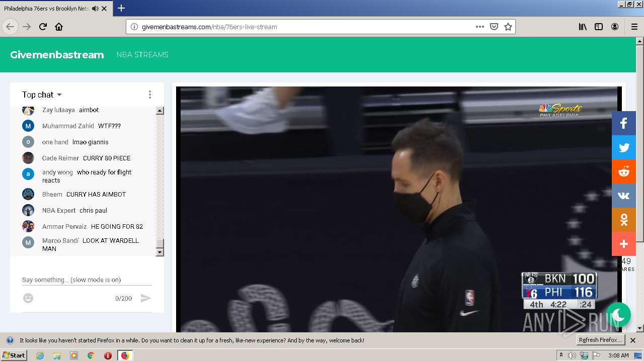Viewport: 644px width, 362px height.
Task: Open the Firefox hamburger menu
Action: tap(634, 27)
